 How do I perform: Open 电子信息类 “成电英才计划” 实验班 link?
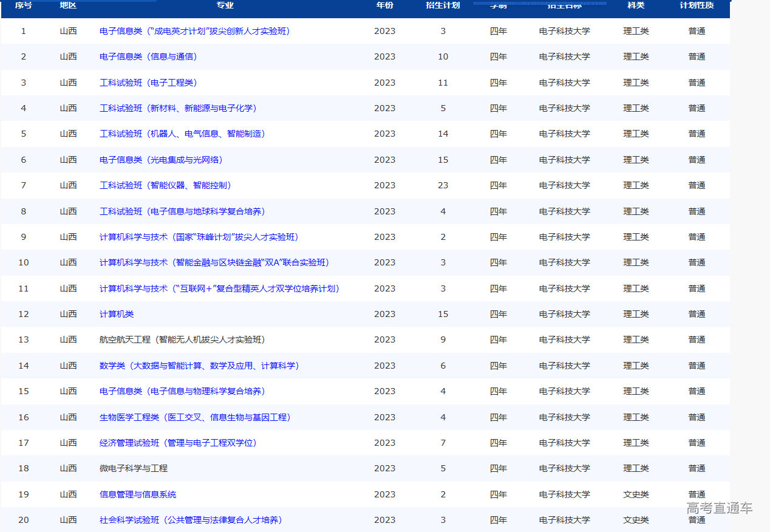[x=194, y=31]
